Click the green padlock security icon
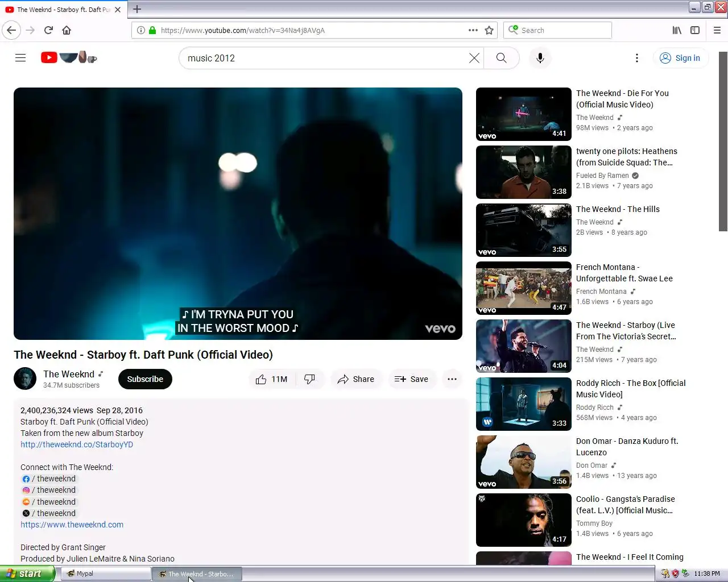The height and width of the screenshot is (582, 728). tap(152, 30)
